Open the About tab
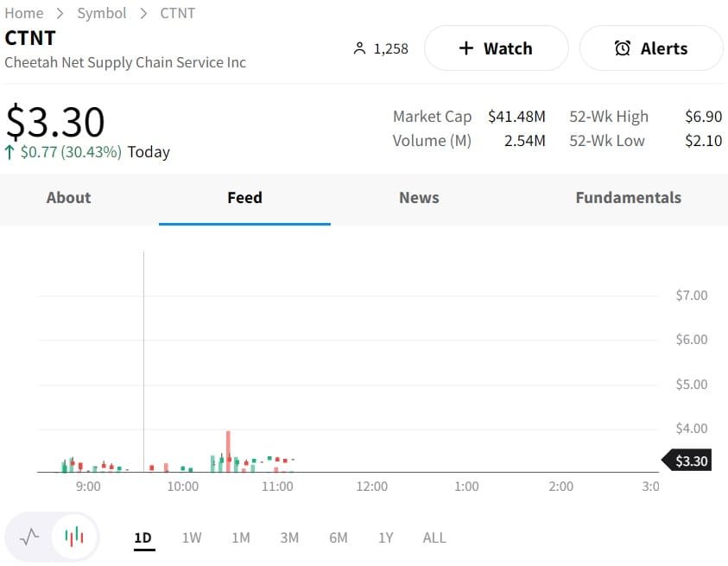 tap(68, 198)
